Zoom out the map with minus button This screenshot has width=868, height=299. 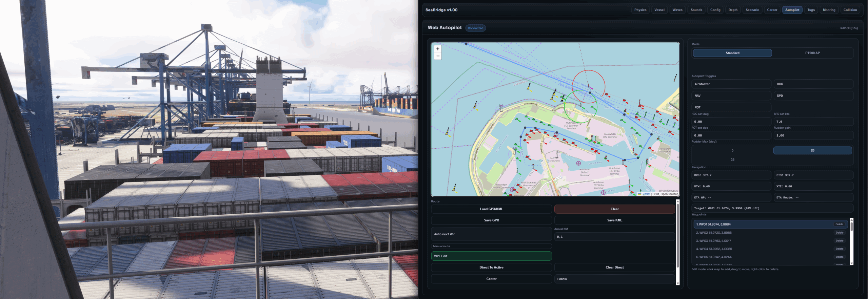coord(438,56)
